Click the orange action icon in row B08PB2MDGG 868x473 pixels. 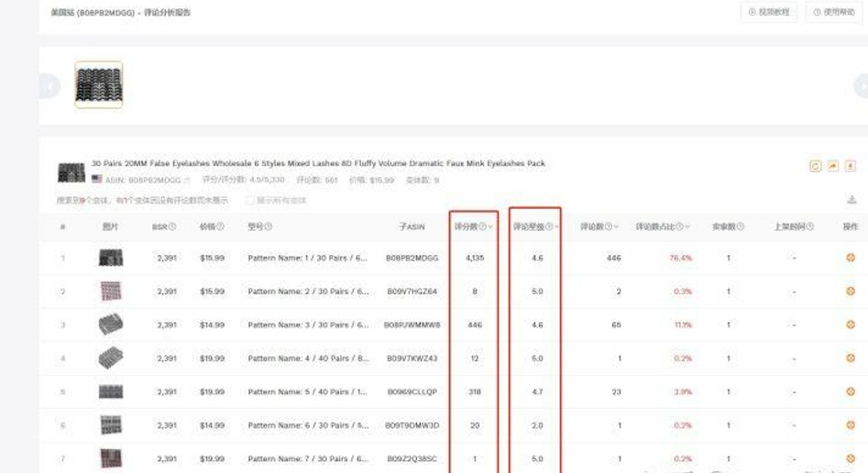click(x=851, y=258)
